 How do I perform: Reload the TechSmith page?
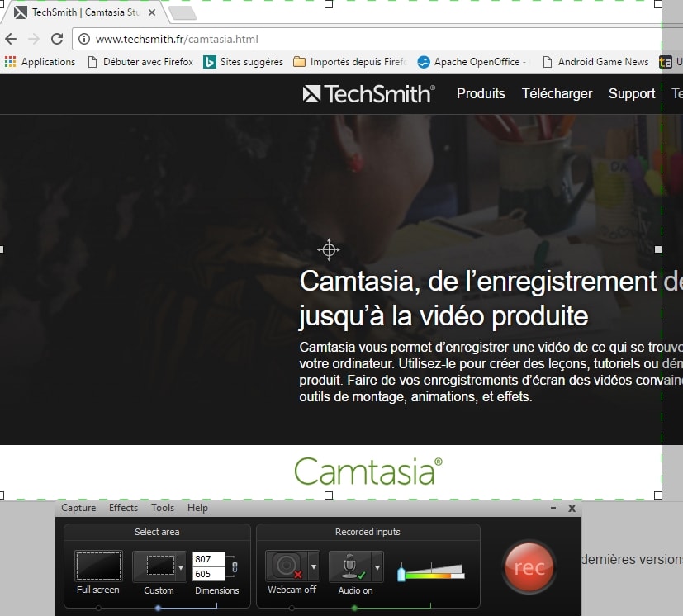tap(57, 39)
